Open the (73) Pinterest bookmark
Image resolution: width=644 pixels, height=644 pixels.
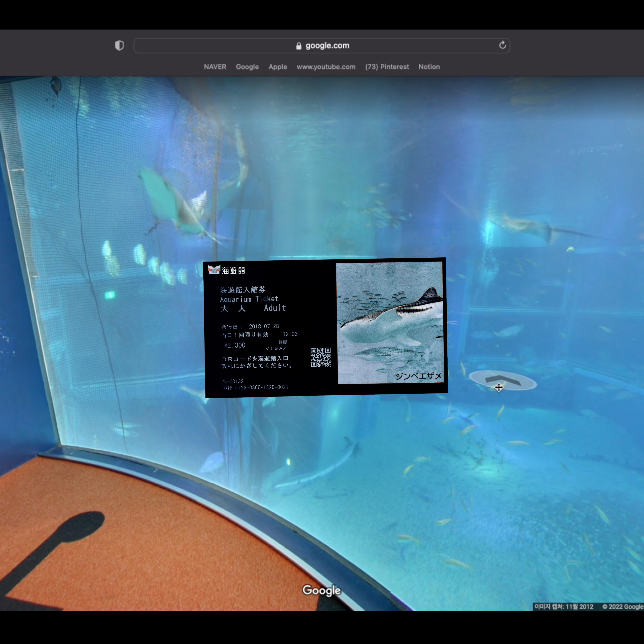(x=387, y=67)
